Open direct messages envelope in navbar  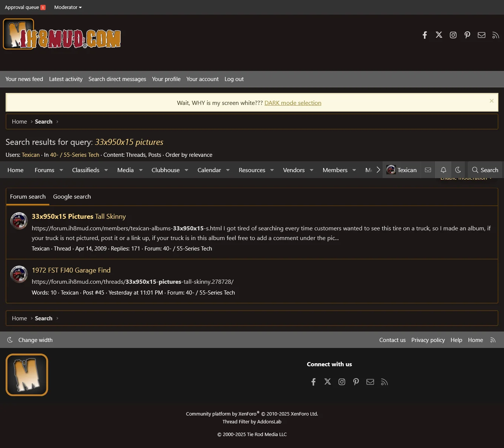coord(428,170)
